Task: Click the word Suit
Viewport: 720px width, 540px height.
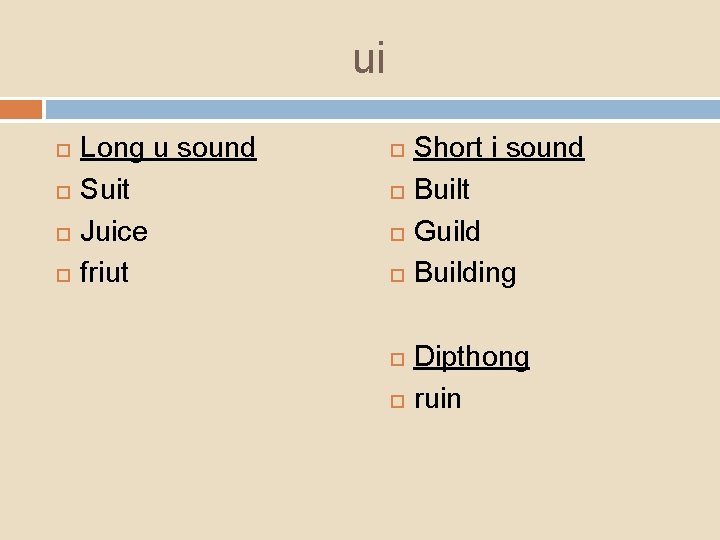Action: [105, 190]
